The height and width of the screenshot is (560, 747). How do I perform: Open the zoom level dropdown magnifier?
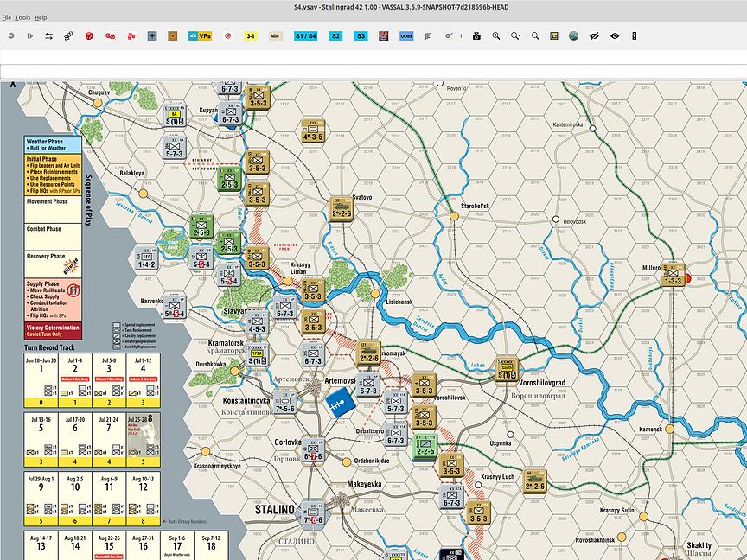[515, 35]
